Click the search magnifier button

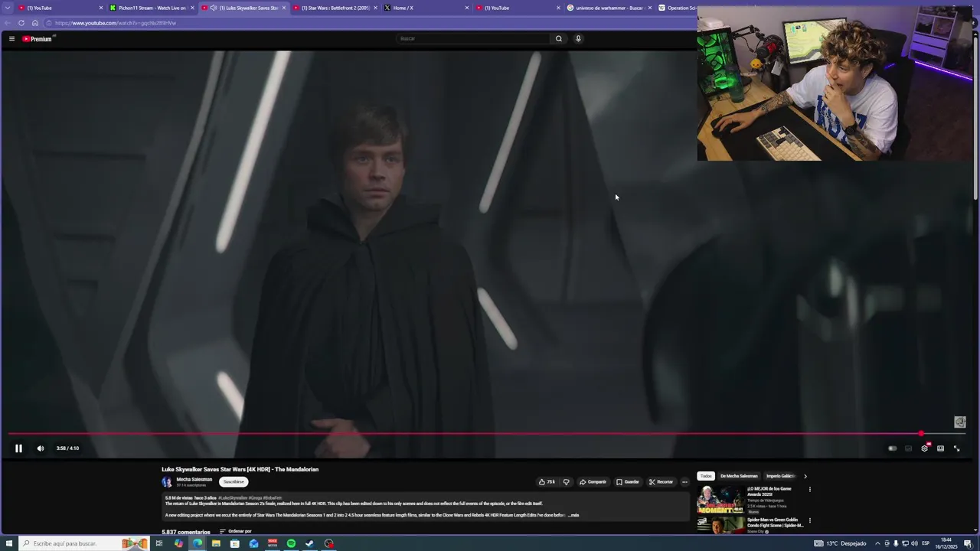(x=559, y=38)
